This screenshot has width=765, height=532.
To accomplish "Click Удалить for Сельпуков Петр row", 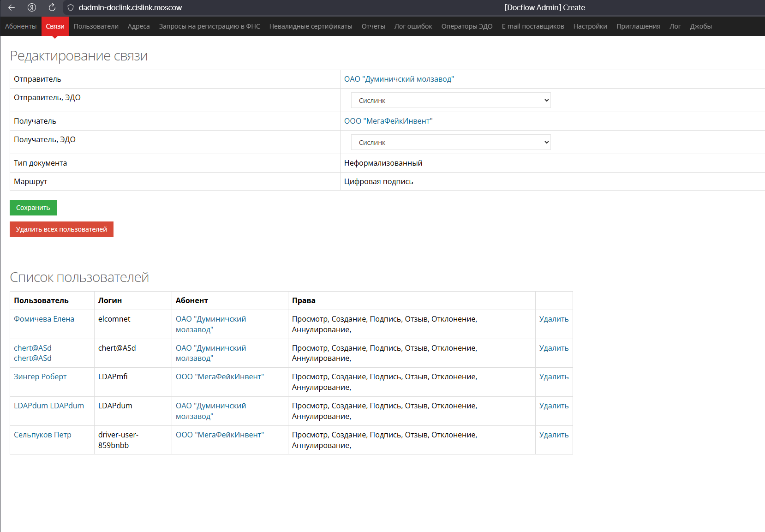I will [x=553, y=435].
